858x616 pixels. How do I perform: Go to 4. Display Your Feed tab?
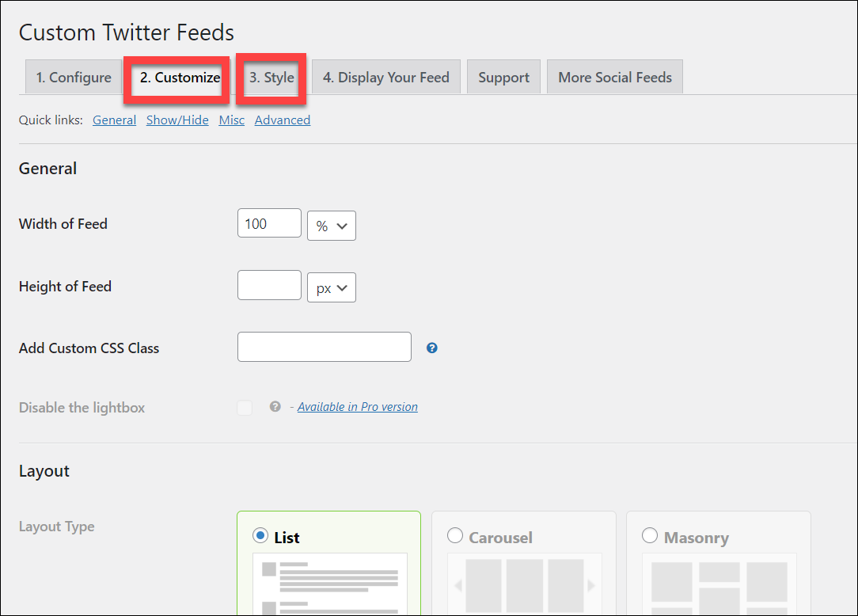click(385, 78)
